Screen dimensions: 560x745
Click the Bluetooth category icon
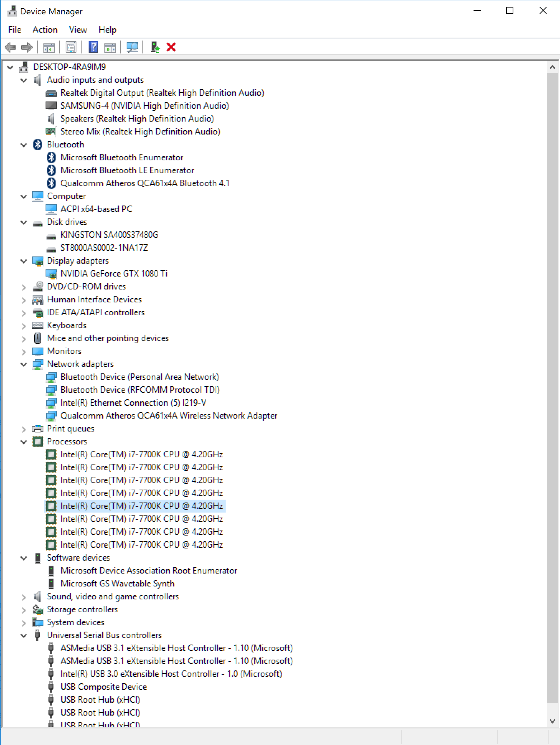[x=38, y=145]
